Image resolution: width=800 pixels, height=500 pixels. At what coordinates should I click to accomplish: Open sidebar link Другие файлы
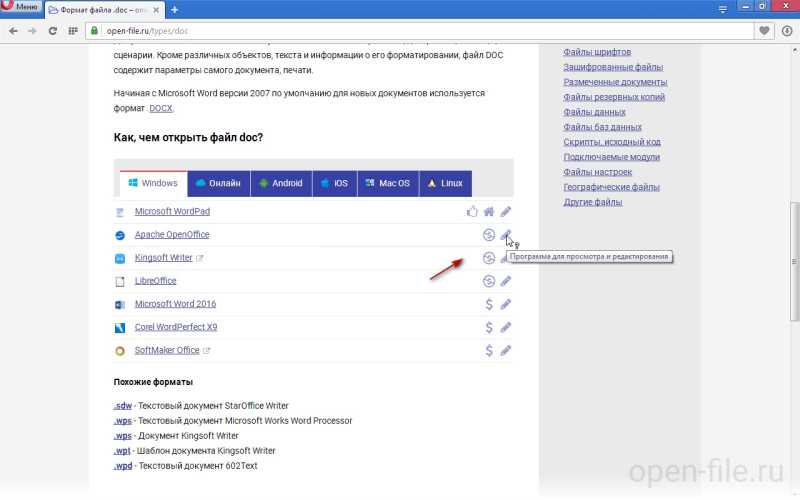[x=592, y=202]
